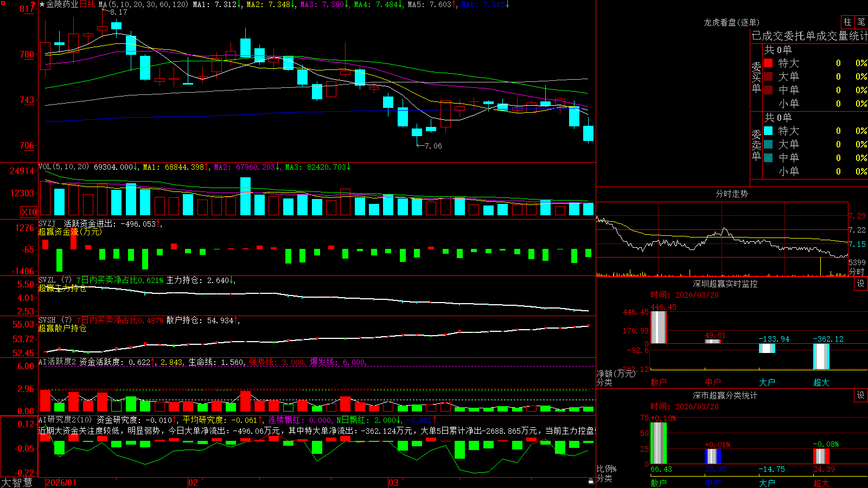Select the cyan 特大 sell-order swatch
Image resolution: width=868 pixels, height=488 pixels.
click(x=768, y=131)
